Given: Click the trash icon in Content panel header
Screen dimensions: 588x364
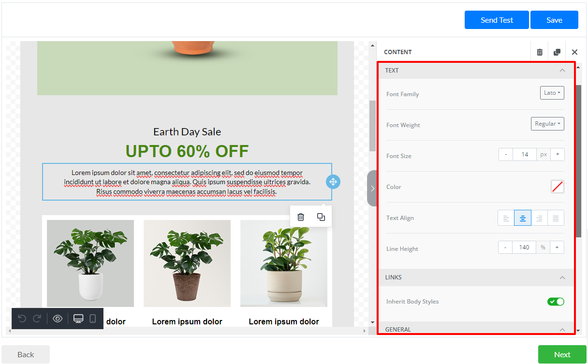Looking at the screenshot, I should 540,52.
